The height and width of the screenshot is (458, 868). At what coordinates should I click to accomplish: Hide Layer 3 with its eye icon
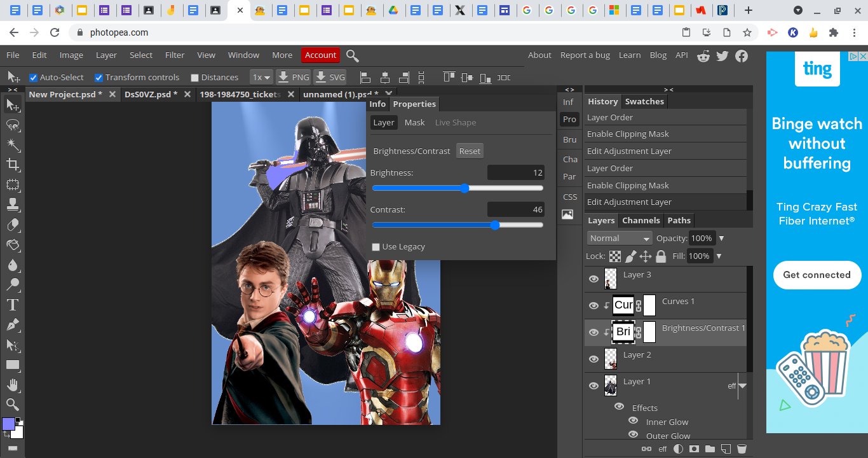[593, 279]
